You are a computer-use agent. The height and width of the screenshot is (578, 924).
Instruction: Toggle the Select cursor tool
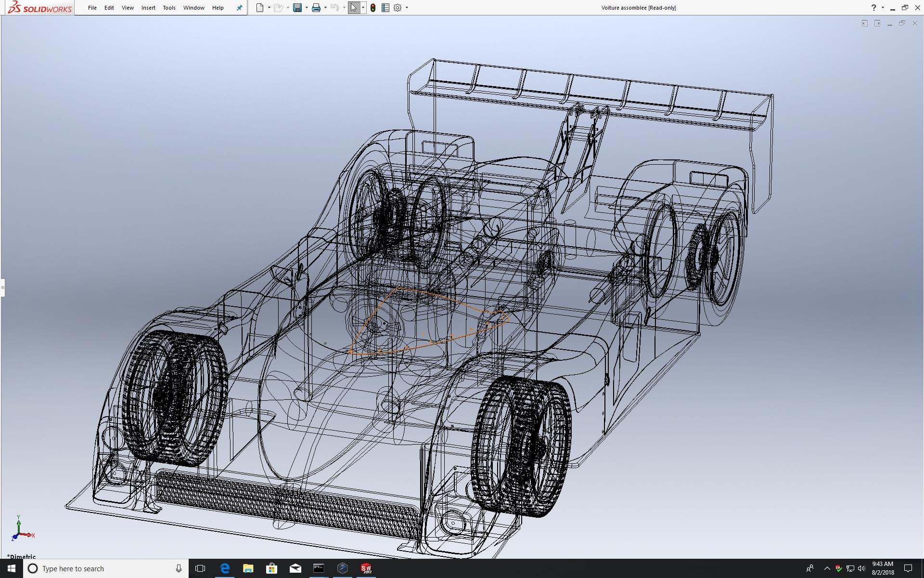point(354,8)
